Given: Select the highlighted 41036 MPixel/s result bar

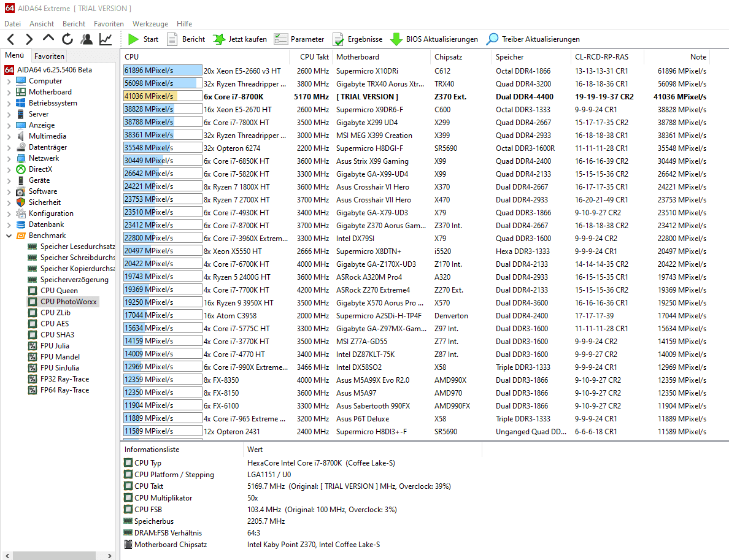Looking at the screenshot, I should [x=163, y=97].
